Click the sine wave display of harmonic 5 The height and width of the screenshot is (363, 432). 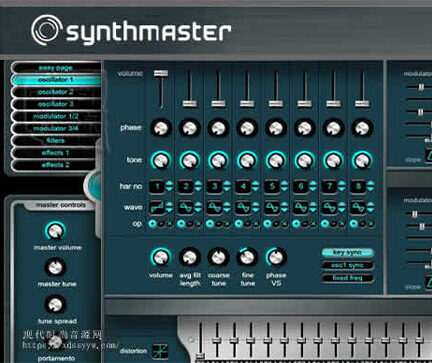[272, 208]
